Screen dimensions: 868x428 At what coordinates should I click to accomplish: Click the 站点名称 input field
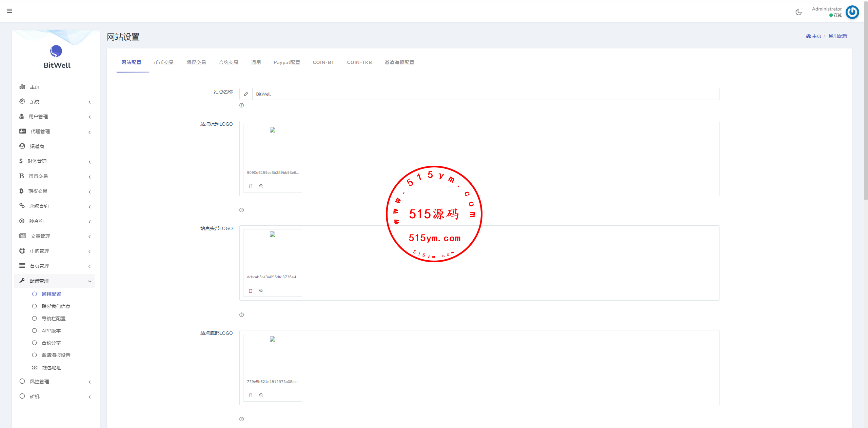(x=485, y=94)
